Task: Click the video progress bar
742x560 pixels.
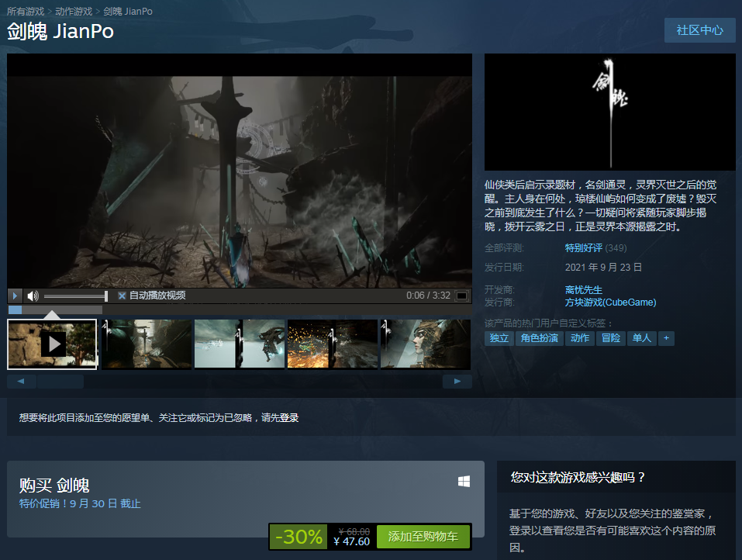Action: [240, 309]
